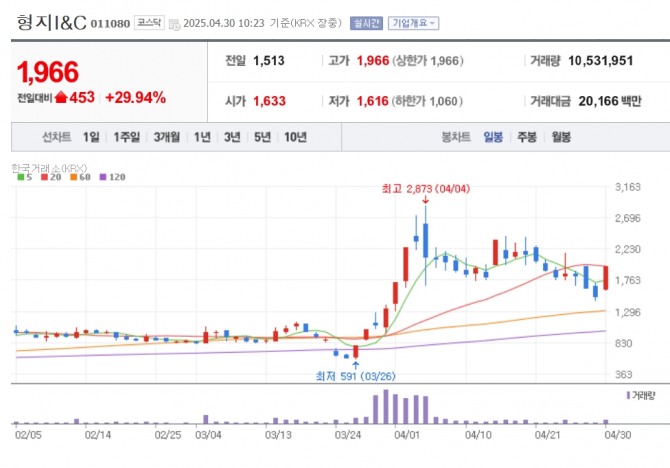The height and width of the screenshot is (468, 670).
Task: Select the 1일 line chart period
Action: tap(91, 137)
